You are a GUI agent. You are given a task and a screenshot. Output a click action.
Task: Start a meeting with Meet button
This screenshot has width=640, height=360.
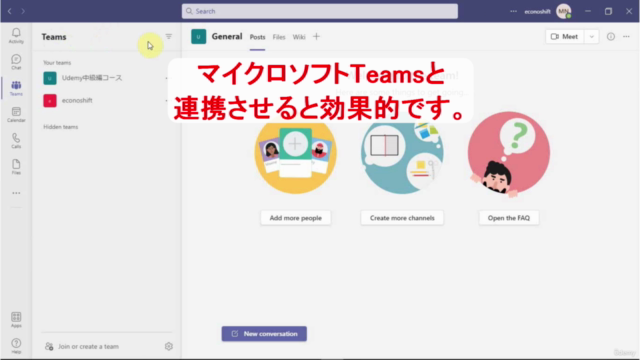click(x=564, y=37)
